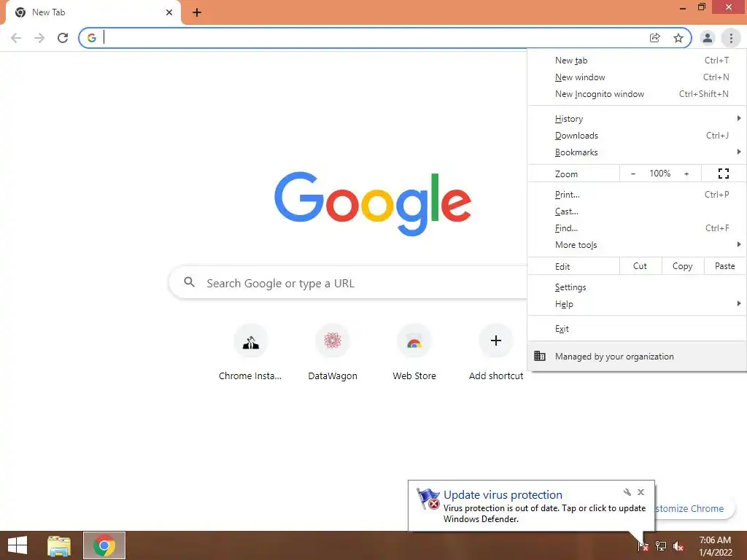Image resolution: width=747 pixels, height=560 pixels.
Task: Click the Search Google or type a URL box
Action: [348, 283]
